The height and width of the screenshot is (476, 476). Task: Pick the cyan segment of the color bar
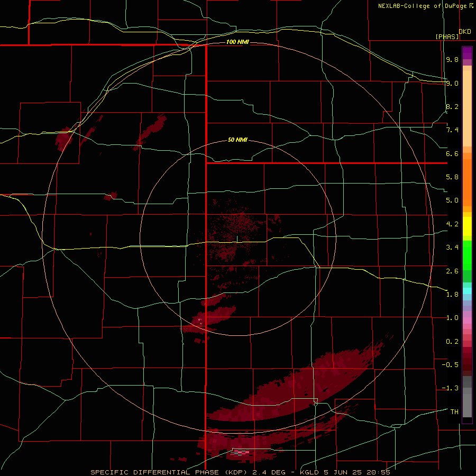click(467, 291)
